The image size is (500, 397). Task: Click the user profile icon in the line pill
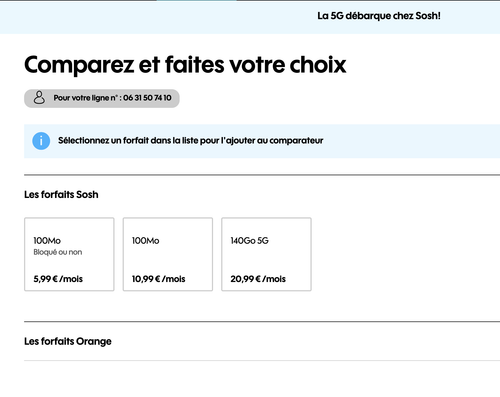click(39, 98)
